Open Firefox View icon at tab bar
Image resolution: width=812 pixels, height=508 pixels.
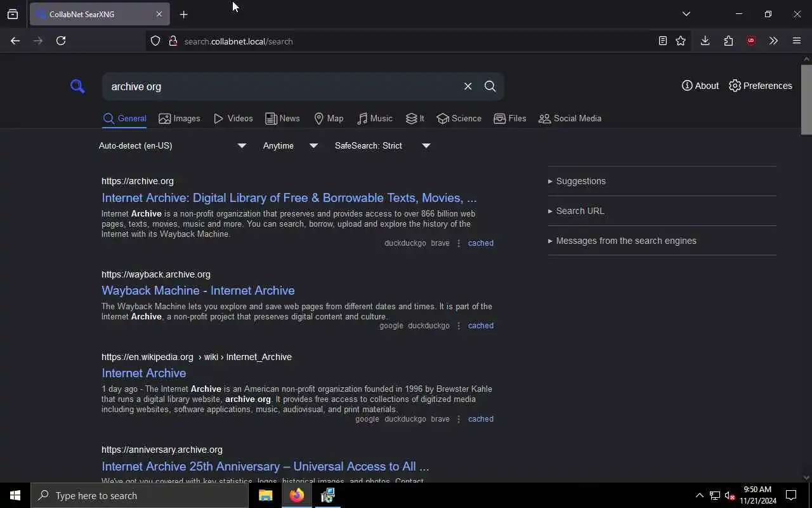tap(13, 14)
